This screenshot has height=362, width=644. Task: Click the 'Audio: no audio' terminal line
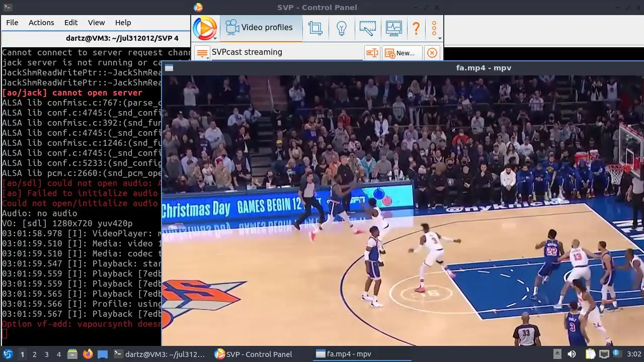[x=39, y=214]
